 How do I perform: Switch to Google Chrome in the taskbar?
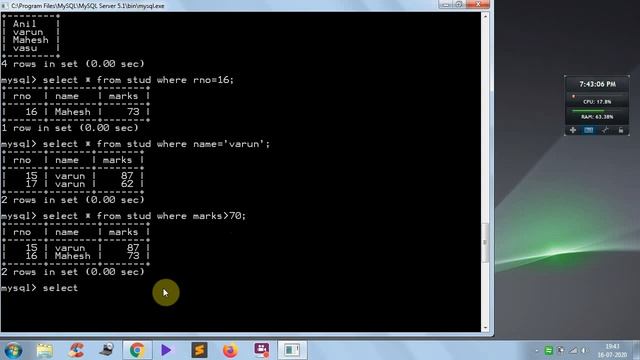pos(137,350)
